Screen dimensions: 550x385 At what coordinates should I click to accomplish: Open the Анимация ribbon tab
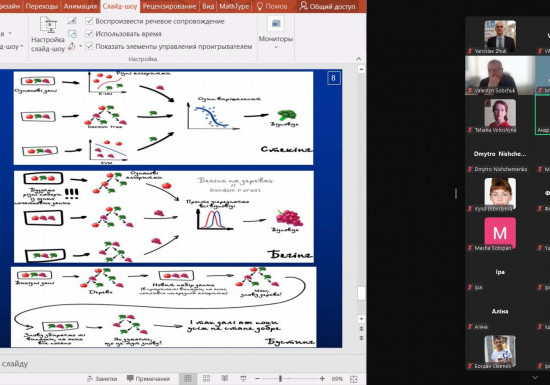pyautogui.click(x=80, y=6)
